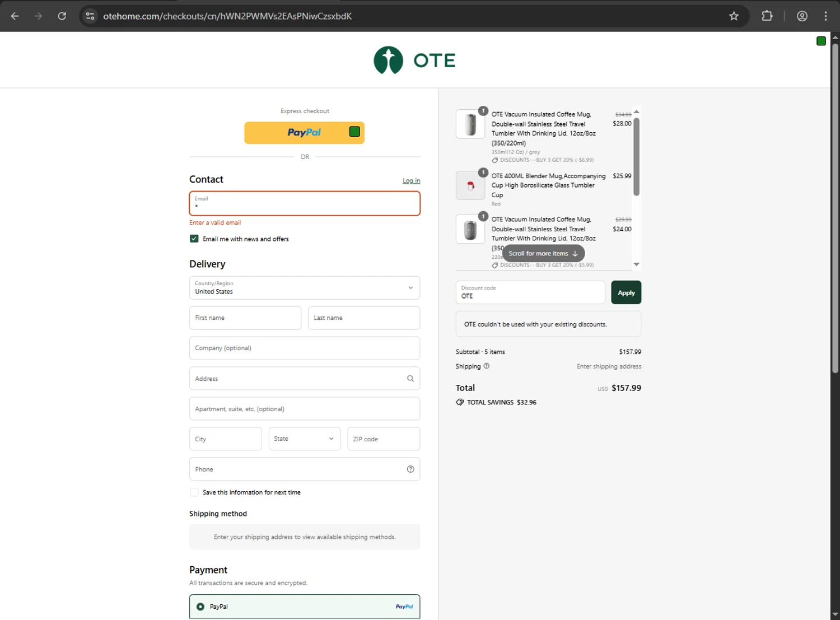Click discount tag icon under grey coffee mug
The width and height of the screenshot is (840, 620).
pyautogui.click(x=495, y=160)
